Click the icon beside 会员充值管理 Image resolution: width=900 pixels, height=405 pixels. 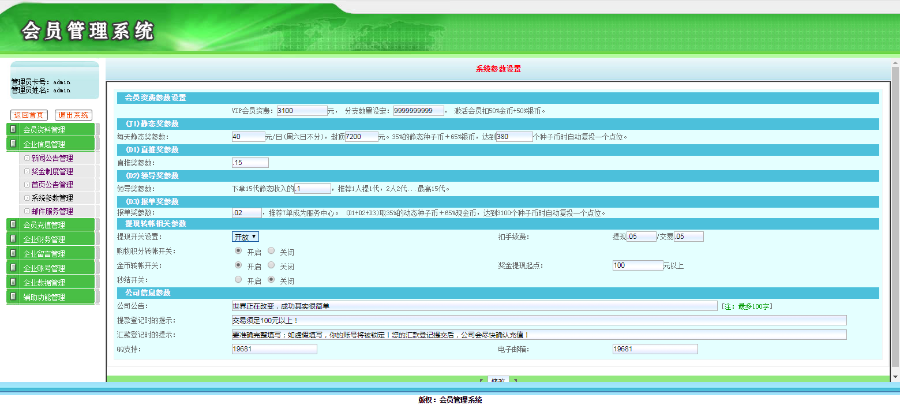click(x=13, y=224)
